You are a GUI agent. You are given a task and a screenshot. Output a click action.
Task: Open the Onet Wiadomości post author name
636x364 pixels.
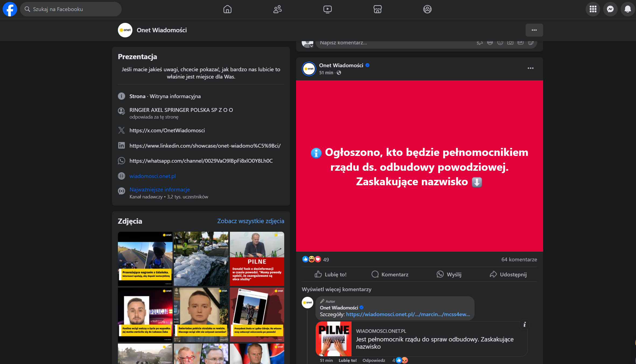pos(341,65)
